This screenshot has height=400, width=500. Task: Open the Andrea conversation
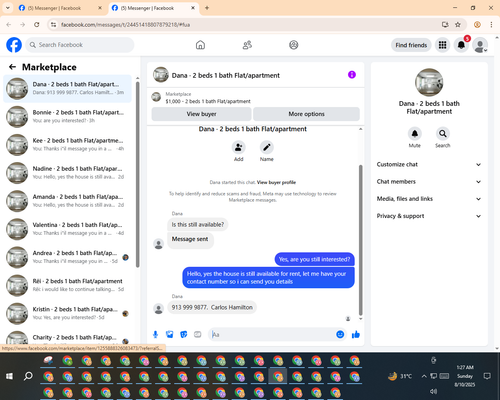coord(67,257)
